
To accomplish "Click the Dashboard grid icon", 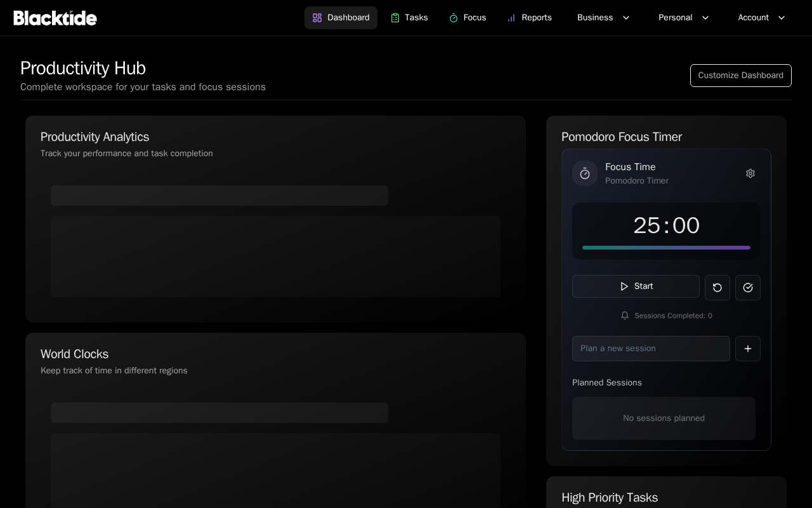I will click(317, 18).
